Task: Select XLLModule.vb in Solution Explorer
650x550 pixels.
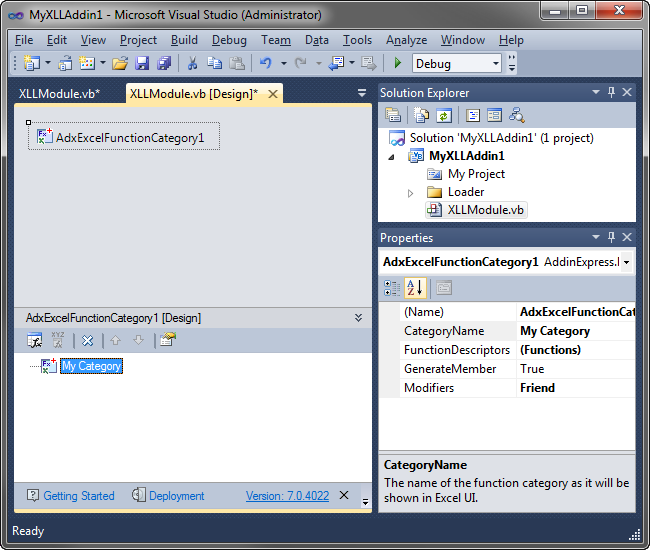Action: [x=485, y=210]
